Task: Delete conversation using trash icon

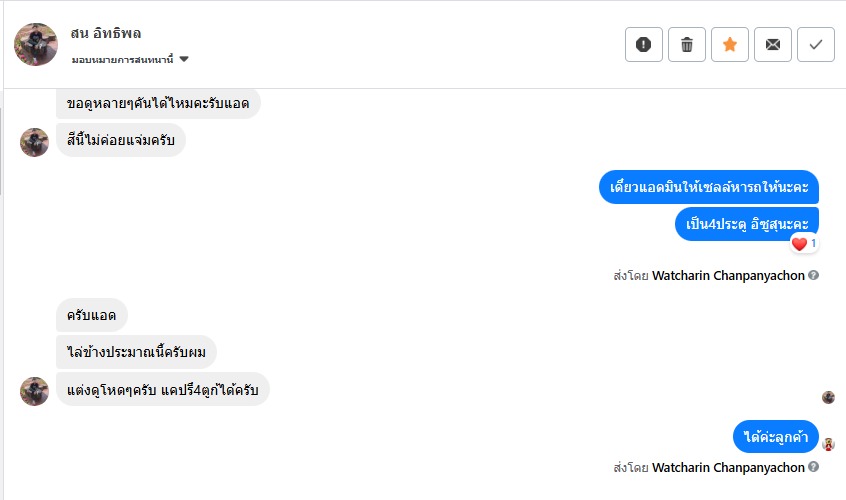Action: click(x=687, y=44)
